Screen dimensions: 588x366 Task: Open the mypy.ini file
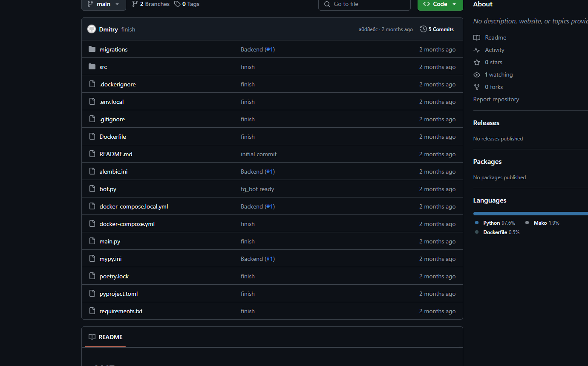[110, 259]
